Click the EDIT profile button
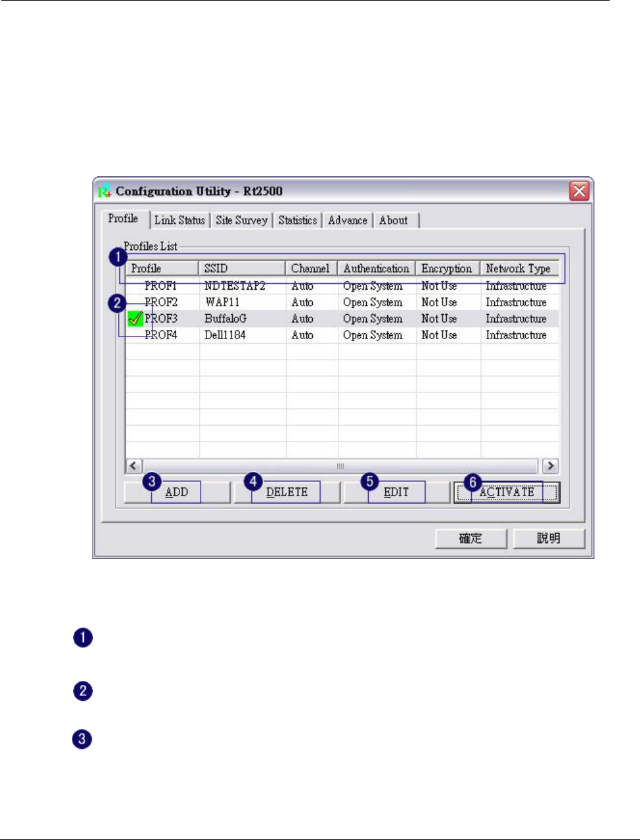Screen dimensions: 640x840 tap(397, 492)
